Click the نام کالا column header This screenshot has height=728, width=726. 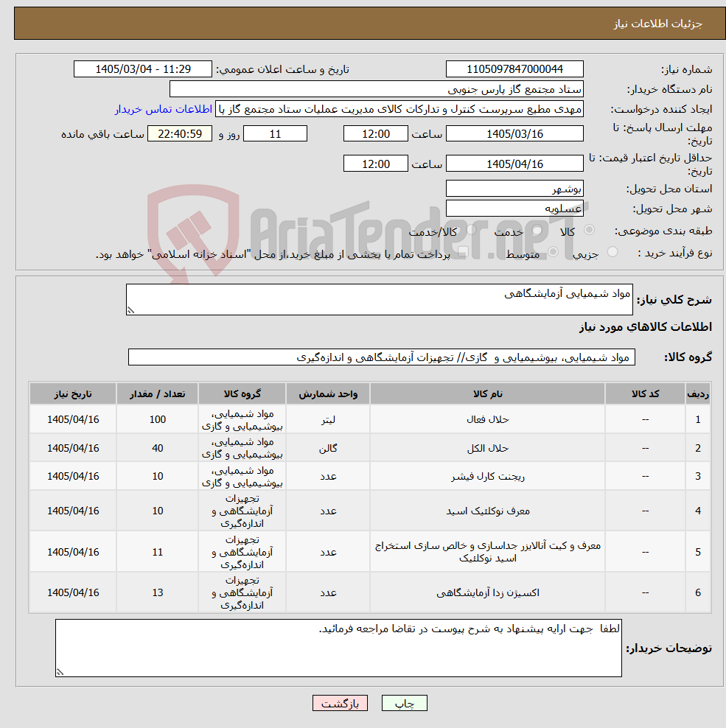tap(488, 393)
